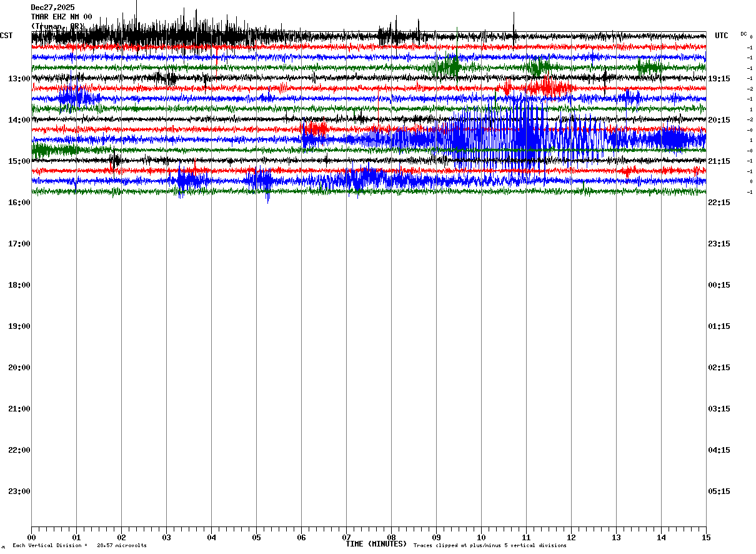Click the TMAR EHZ NM 00 station label

(61, 17)
